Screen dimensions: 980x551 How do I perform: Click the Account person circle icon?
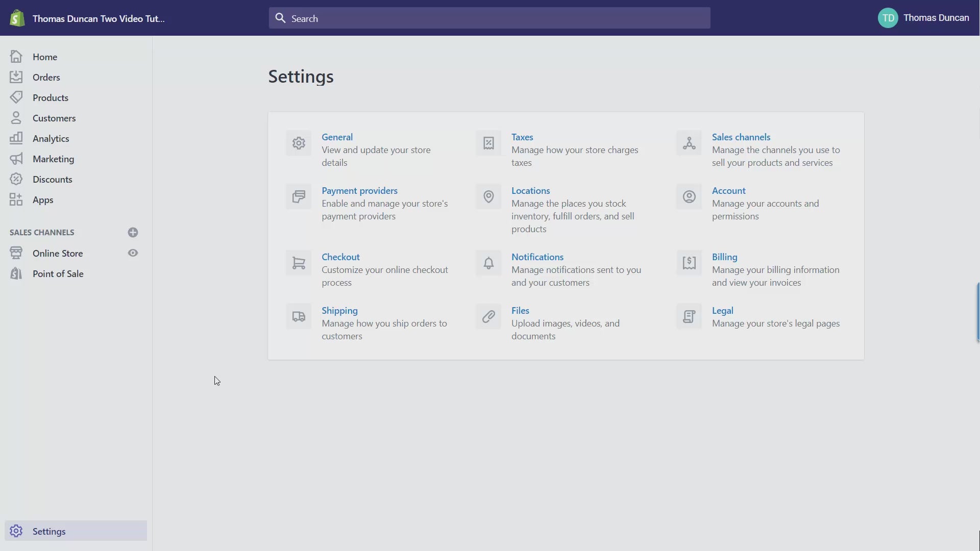689,197
